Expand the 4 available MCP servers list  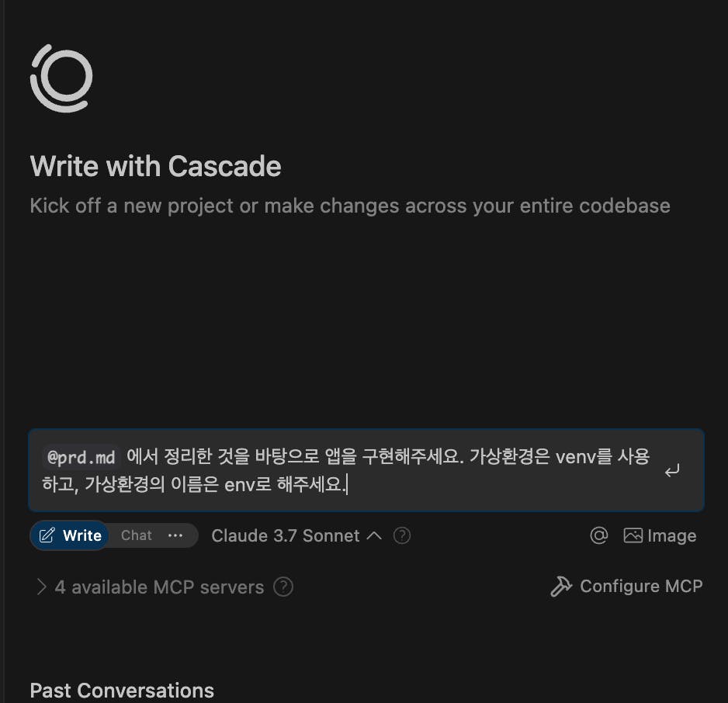tap(42, 587)
